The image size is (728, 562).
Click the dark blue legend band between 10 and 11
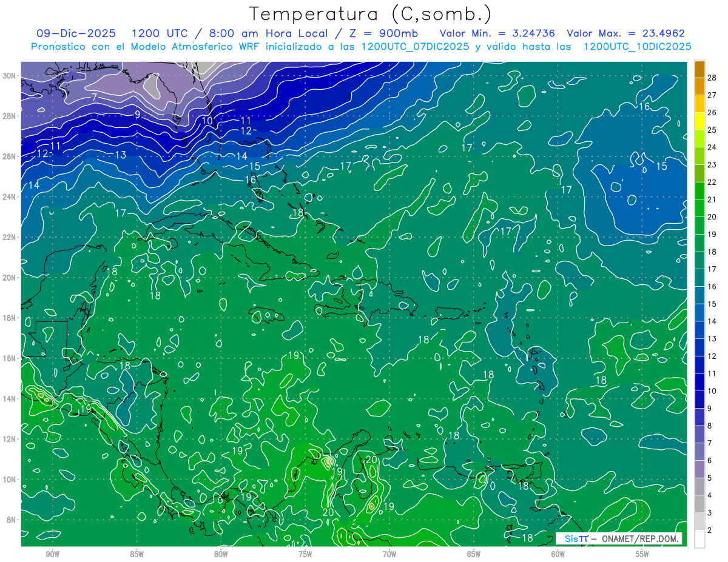tap(699, 383)
